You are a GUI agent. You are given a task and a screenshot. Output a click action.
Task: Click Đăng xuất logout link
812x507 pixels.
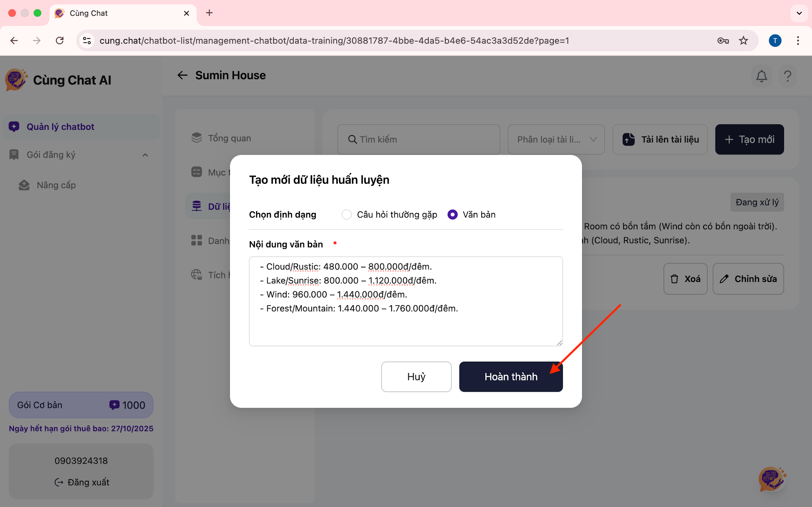82,482
